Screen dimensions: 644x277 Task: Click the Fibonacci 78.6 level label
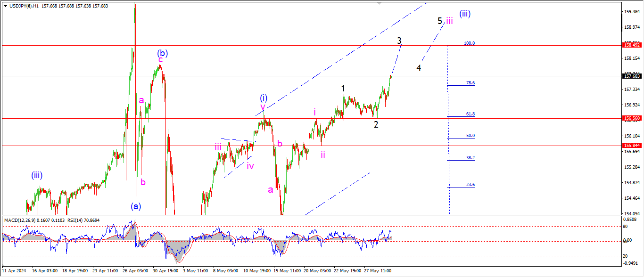click(x=470, y=83)
